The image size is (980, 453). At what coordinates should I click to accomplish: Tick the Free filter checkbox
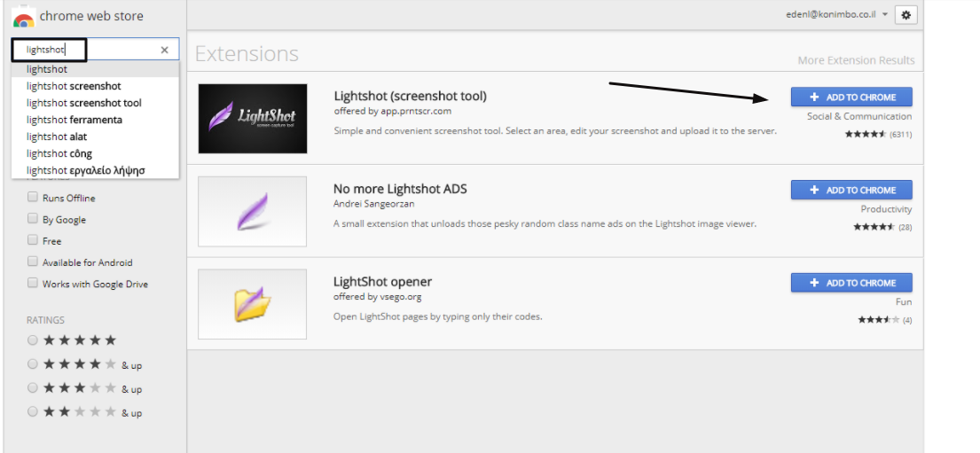point(33,240)
